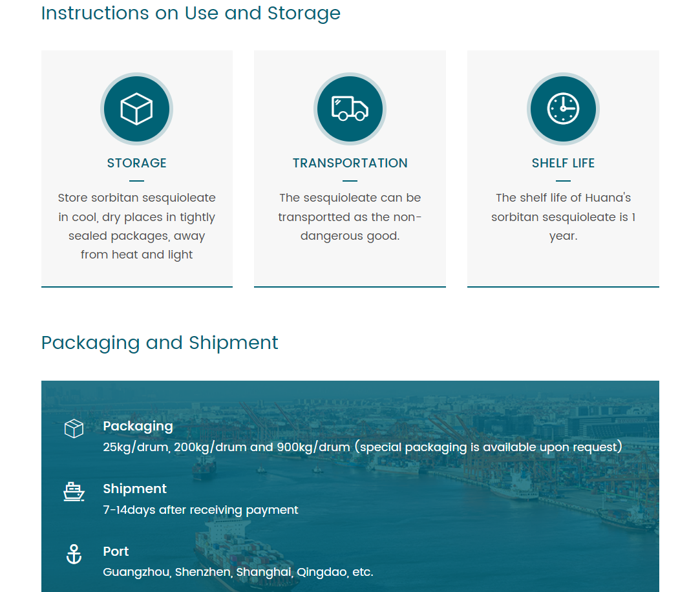Screen dimensions: 700x592
Task: Click the Port anchor icon
Action: coord(74,554)
